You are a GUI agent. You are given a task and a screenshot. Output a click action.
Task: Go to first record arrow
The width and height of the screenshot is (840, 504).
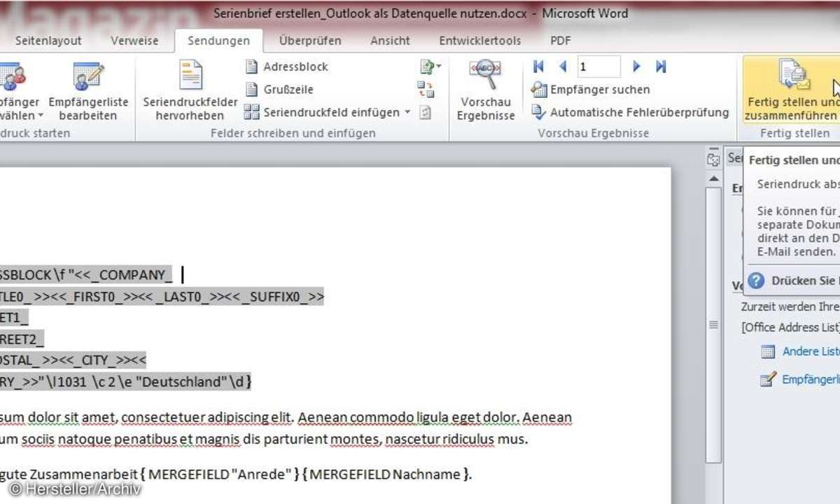point(538,66)
